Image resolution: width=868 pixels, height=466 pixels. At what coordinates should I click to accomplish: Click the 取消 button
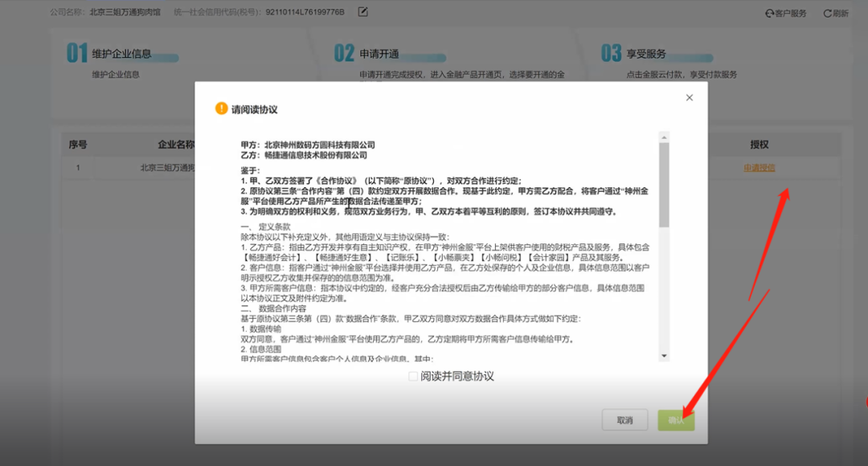pyautogui.click(x=624, y=420)
